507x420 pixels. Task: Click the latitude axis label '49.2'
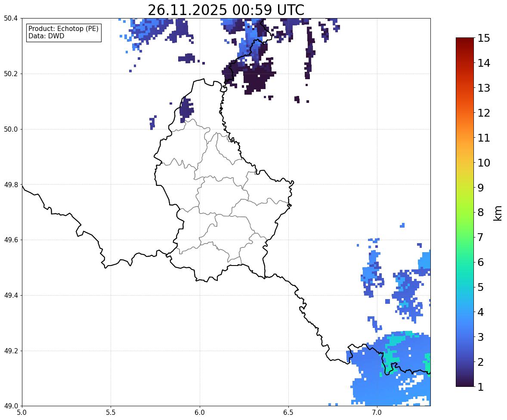click(x=11, y=351)
